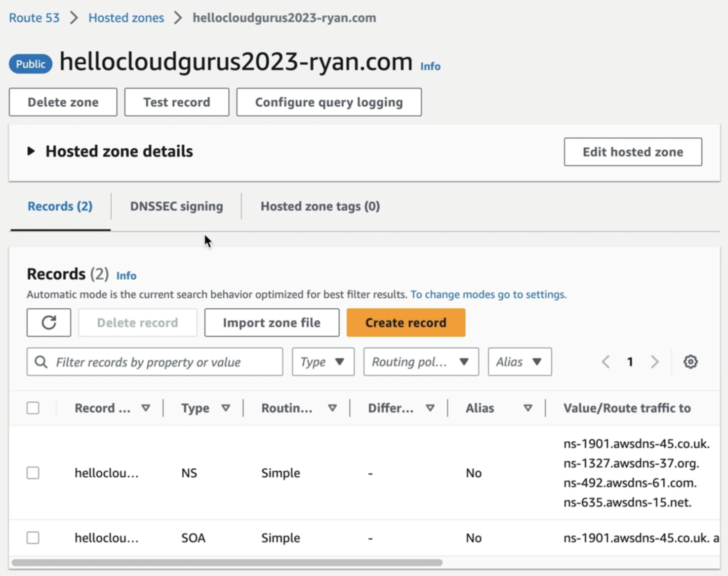
Task: Click ns-635.awsdns-15.net. value
Action: [x=627, y=502]
